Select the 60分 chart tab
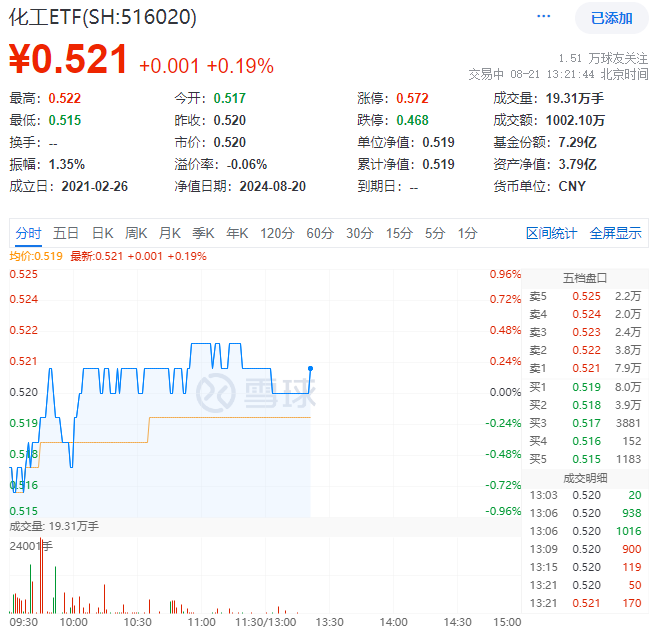 [320, 233]
